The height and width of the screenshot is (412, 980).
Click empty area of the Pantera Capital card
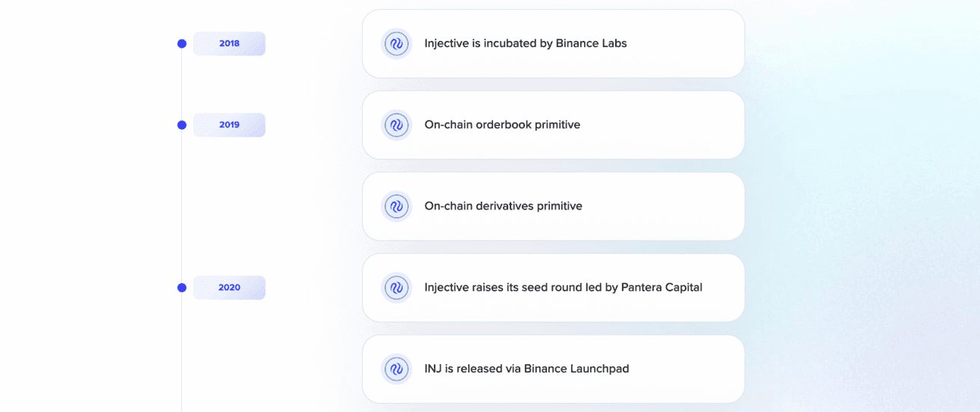pyautogui.click(x=723, y=288)
